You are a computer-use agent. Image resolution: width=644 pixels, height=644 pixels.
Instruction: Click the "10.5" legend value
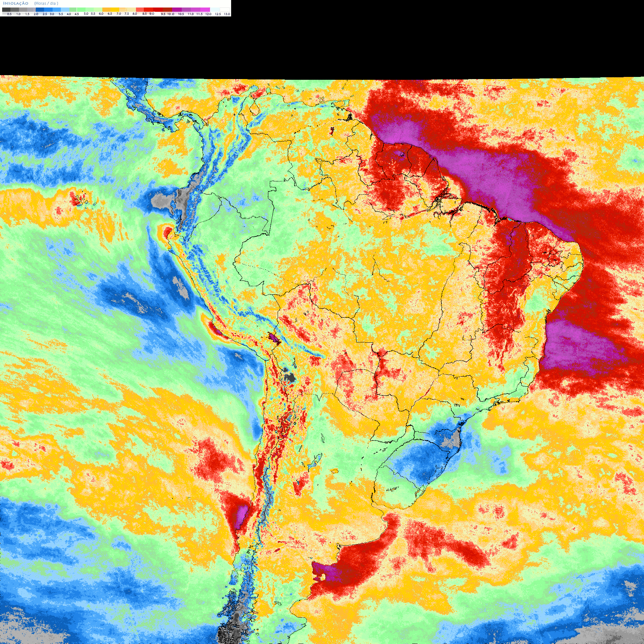181,14
